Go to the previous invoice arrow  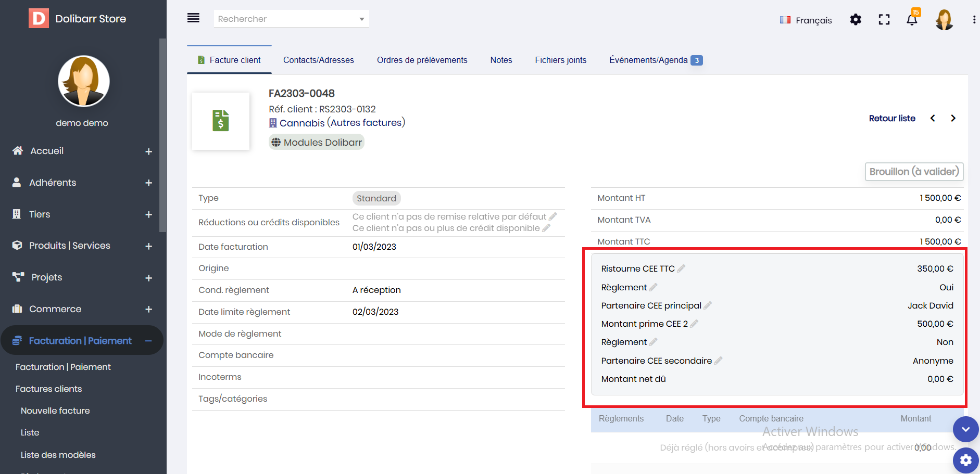pyautogui.click(x=933, y=118)
